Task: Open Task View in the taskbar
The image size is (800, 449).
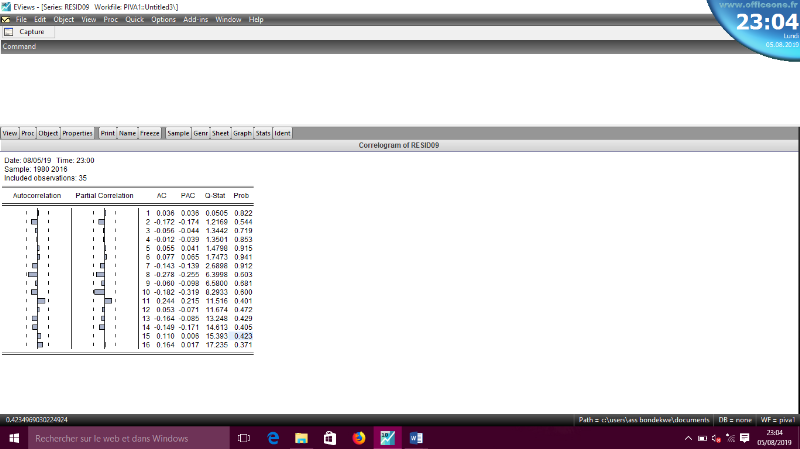Action: pos(243,438)
